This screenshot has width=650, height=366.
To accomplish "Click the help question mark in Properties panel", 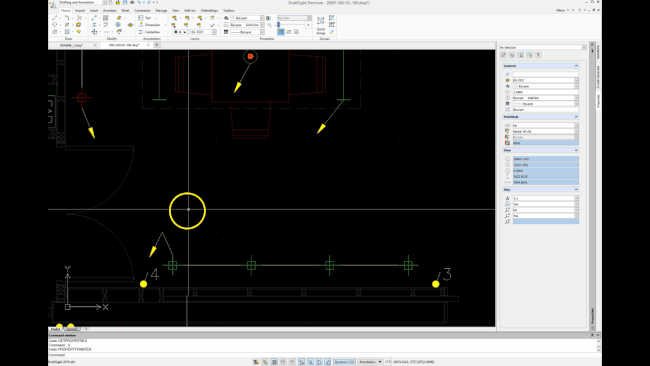I will [538, 55].
